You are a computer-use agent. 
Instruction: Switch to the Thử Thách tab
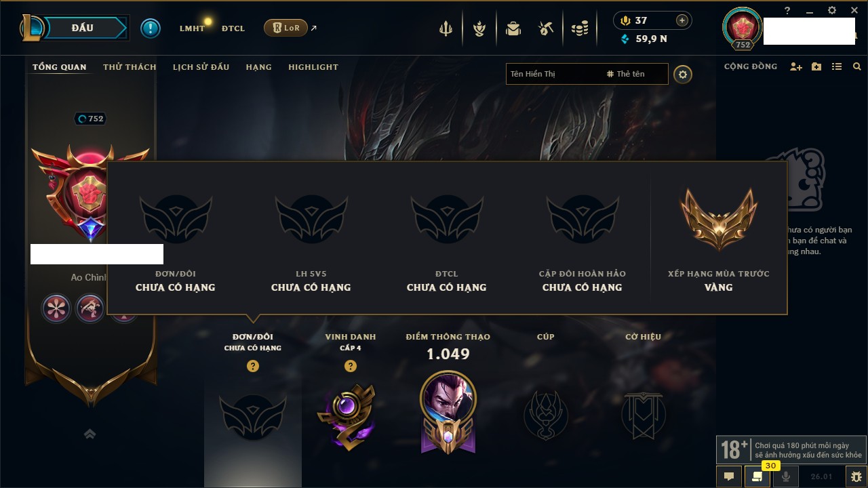(x=130, y=67)
